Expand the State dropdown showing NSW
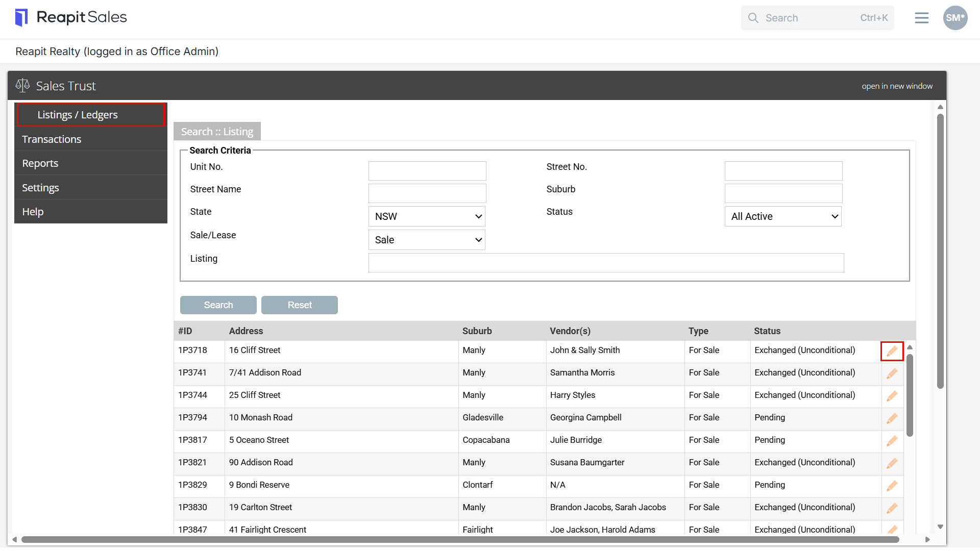This screenshot has width=980, height=551. (427, 216)
